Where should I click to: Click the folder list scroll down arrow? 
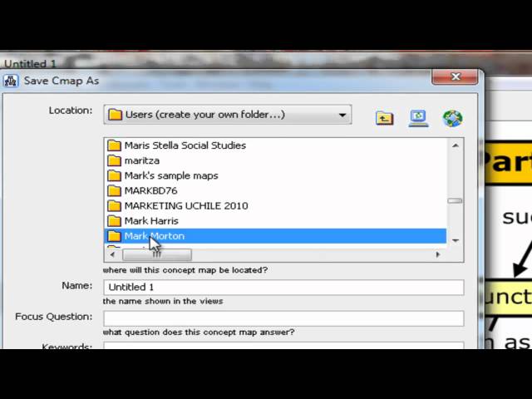pyautogui.click(x=456, y=240)
